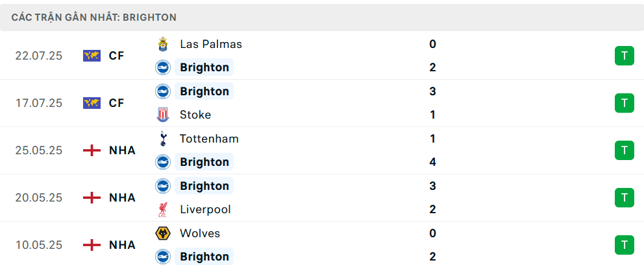Open Tottenham team link
This screenshot has height=267, width=644.
tap(209, 139)
